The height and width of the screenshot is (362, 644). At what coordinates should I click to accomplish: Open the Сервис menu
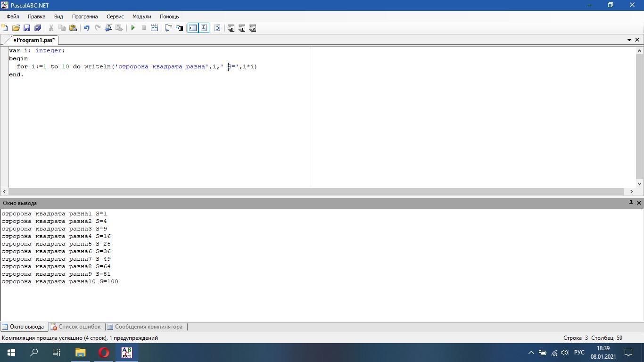coord(115,16)
